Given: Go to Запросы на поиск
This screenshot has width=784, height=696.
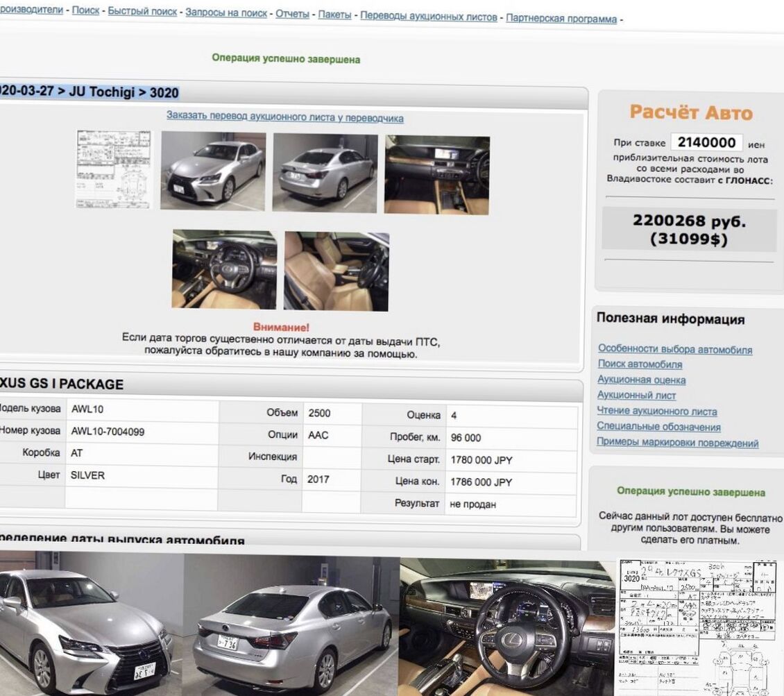Looking at the screenshot, I should click(226, 13).
